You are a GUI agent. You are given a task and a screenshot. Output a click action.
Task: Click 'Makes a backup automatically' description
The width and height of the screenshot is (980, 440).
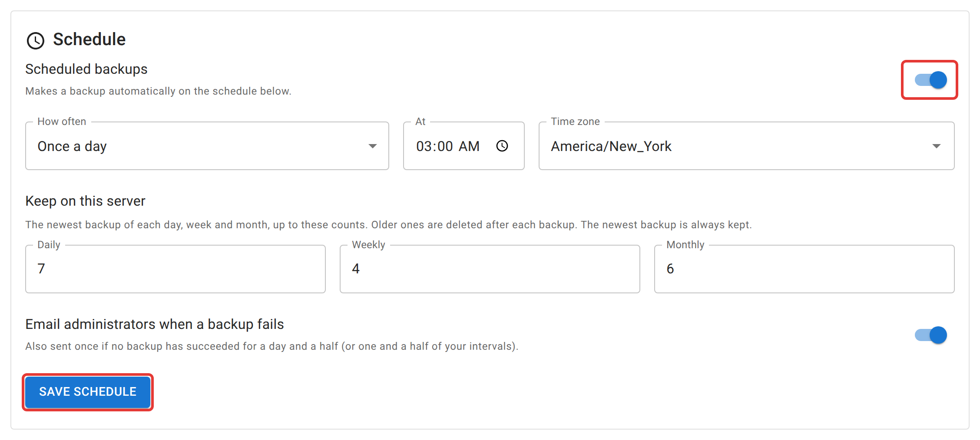click(159, 91)
